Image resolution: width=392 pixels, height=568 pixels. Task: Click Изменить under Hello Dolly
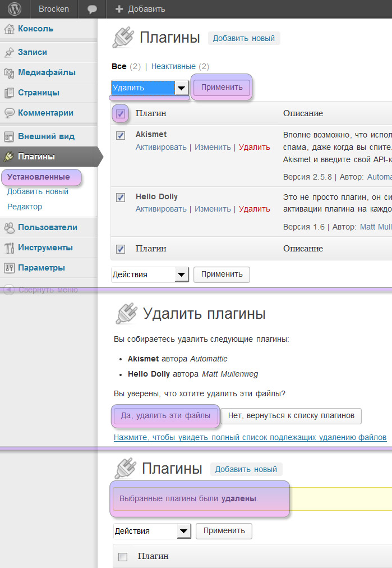[x=213, y=209]
